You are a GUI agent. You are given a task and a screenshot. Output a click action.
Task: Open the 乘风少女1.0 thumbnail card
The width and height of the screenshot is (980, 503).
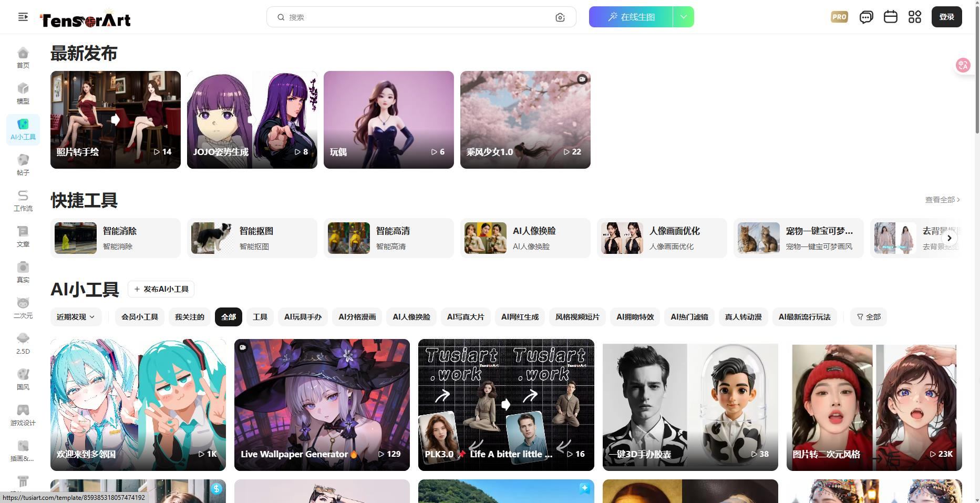[525, 120]
